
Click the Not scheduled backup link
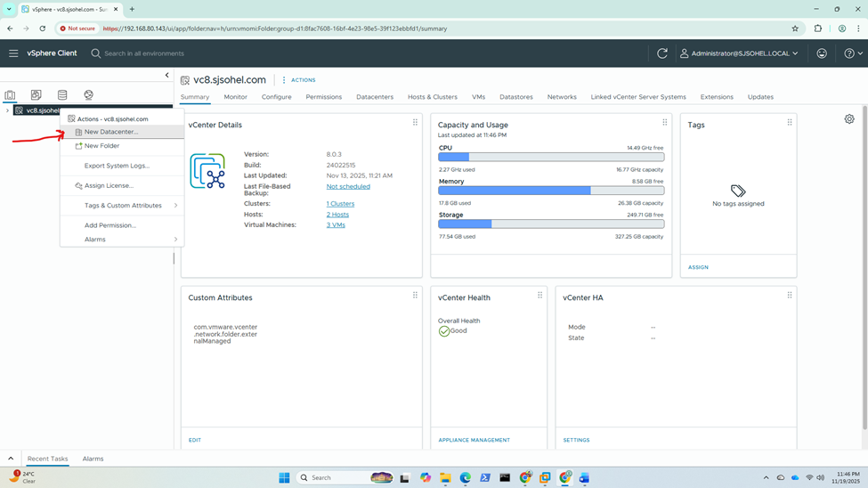(x=348, y=187)
